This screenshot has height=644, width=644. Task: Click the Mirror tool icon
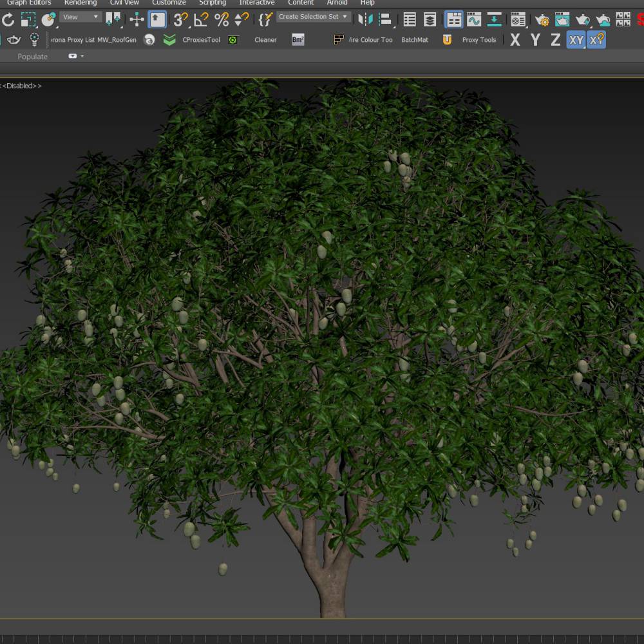click(365, 19)
